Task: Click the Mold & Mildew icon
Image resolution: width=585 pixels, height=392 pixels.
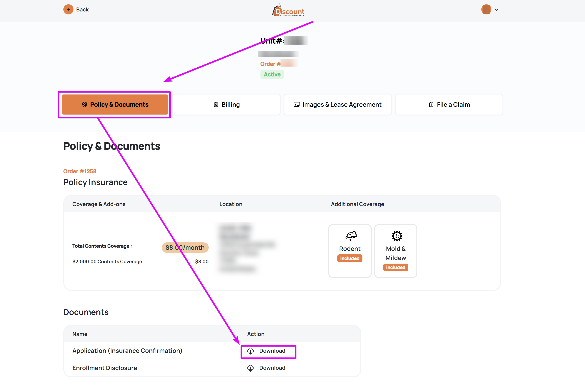Action: 397,236
